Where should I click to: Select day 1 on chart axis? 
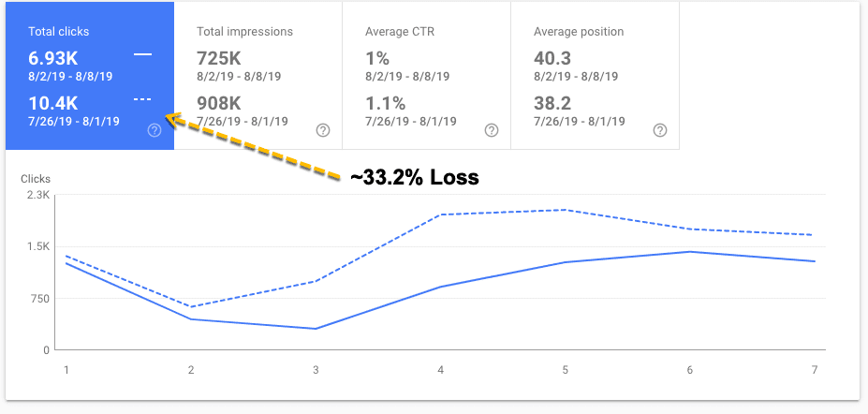pos(66,369)
